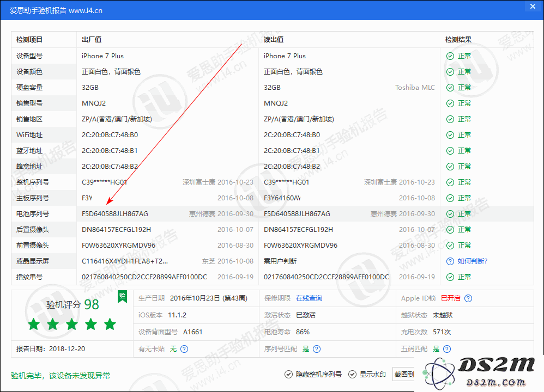The height and width of the screenshot is (392, 544).
Task: Click the green 验 ribbon badge
Action: (x=122, y=297)
